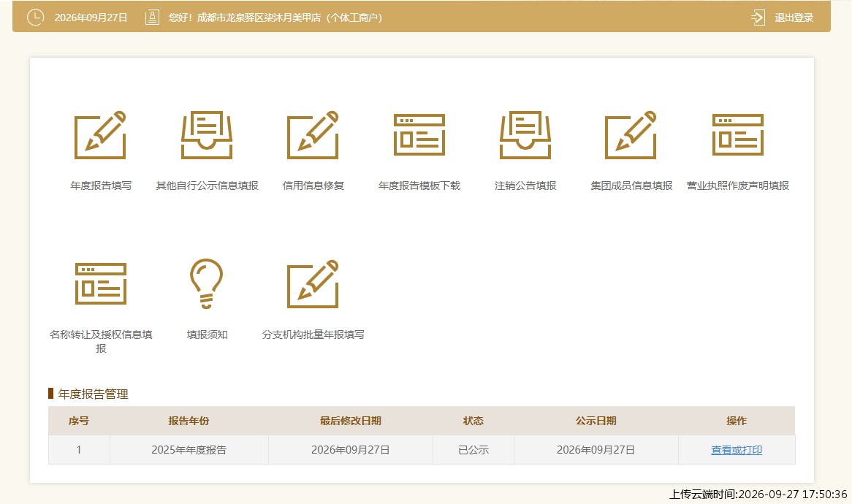Click the 序号 column header
852x504 pixels.
pyautogui.click(x=79, y=421)
